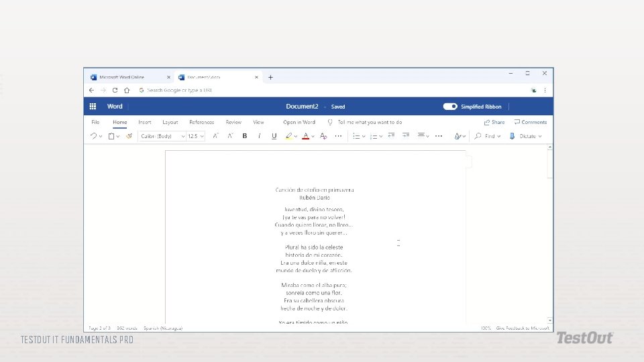The width and height of the screenshot is (644, 362).
Task: Toggle the Simplified Ribbon switch
Action: click(450, 107)
